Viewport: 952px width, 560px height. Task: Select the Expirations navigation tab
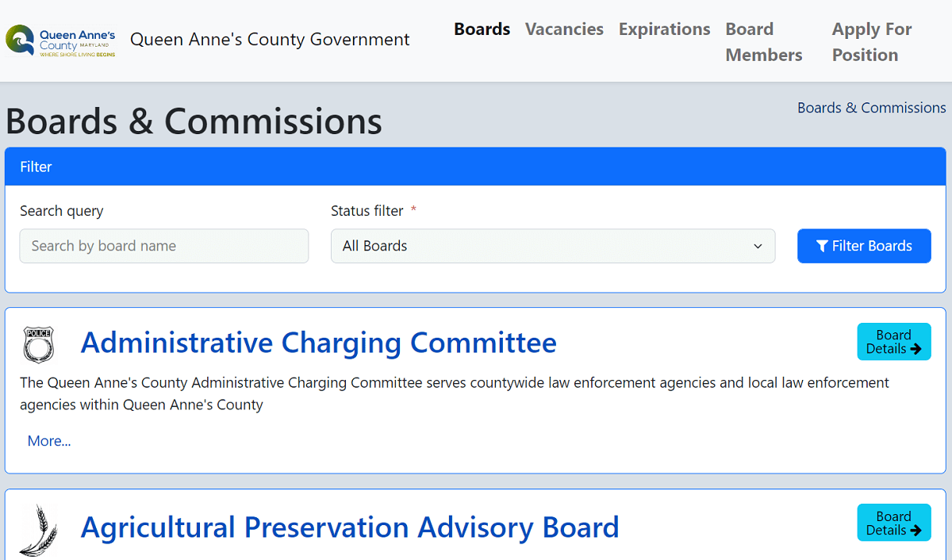point(664,29)
